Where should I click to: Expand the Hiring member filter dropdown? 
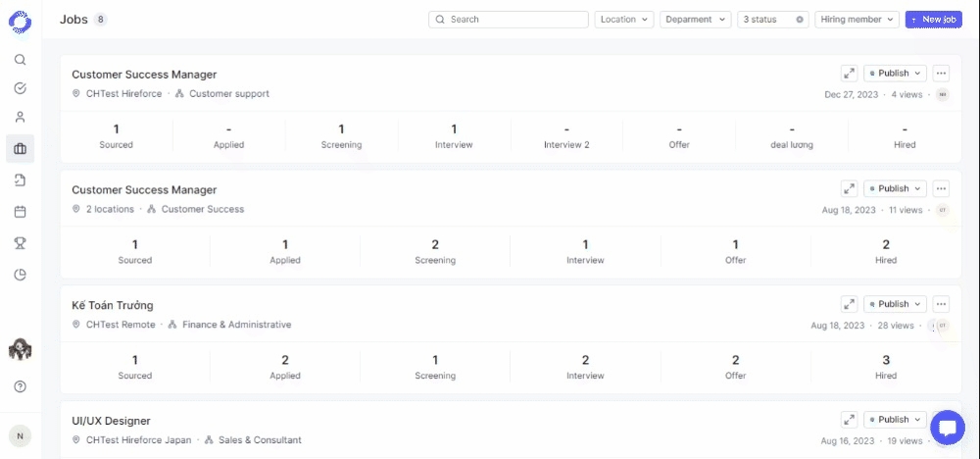coord(857,20)
